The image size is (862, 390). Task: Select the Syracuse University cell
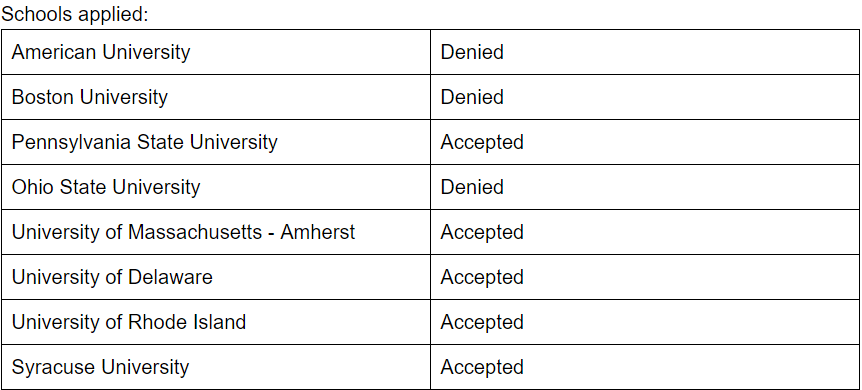tap(216, 367)
